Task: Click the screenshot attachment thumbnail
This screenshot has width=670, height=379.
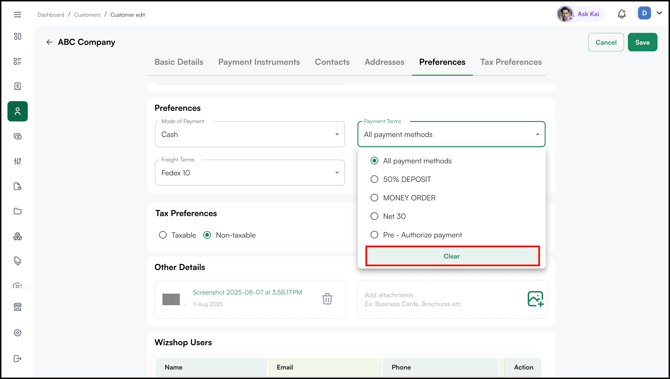Action: [x=171, y=299]
